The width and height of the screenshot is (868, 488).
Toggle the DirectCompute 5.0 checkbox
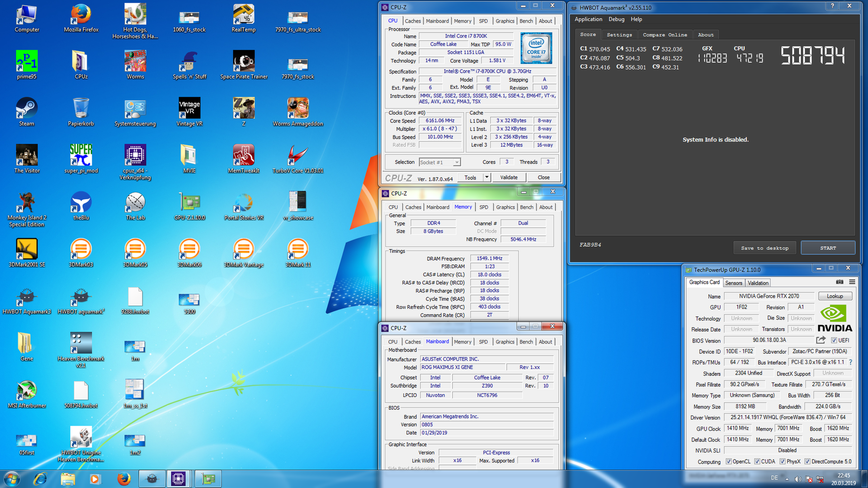pyautogui.click(x=807, y=461)
